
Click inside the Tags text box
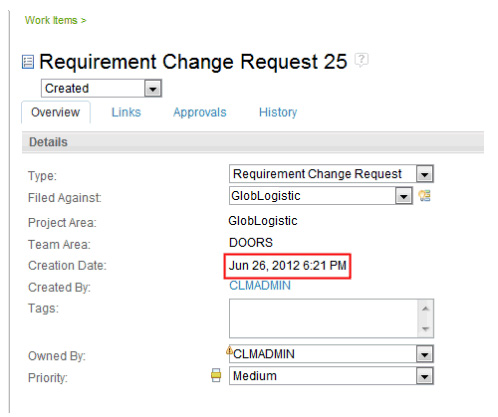[x=324, y=319]
